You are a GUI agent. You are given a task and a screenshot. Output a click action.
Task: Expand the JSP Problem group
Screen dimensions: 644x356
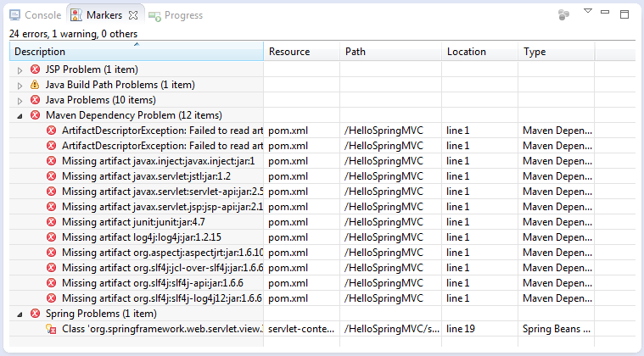click(x=20, y=70)
